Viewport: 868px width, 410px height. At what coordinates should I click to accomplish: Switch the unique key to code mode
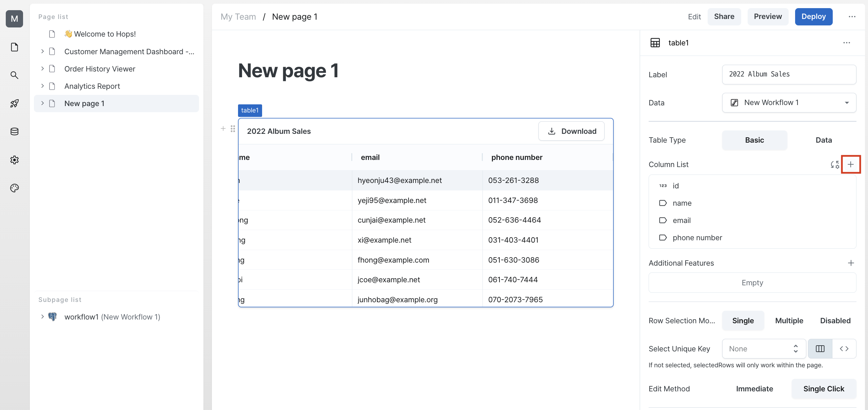(x=844, y=349)
